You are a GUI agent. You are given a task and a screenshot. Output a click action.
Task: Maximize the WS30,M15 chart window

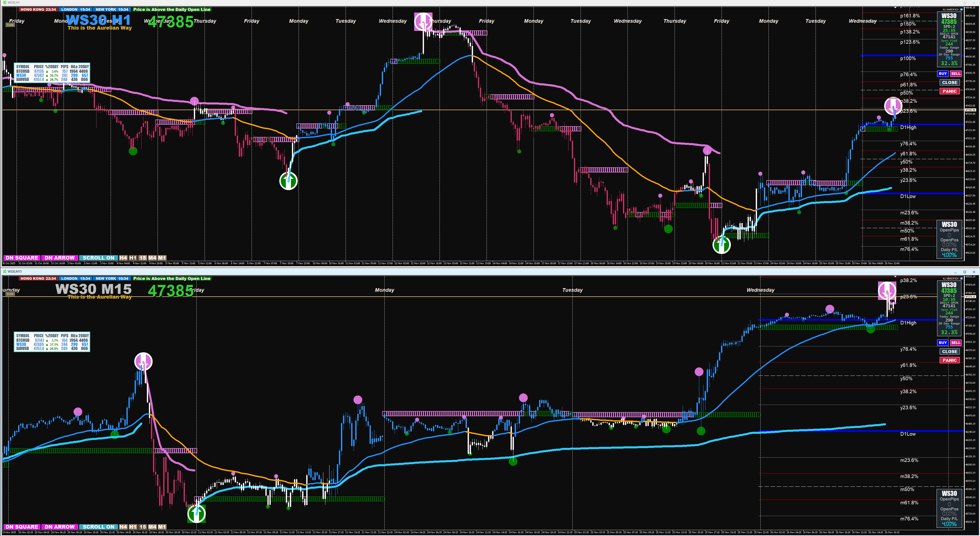[964, 272]
